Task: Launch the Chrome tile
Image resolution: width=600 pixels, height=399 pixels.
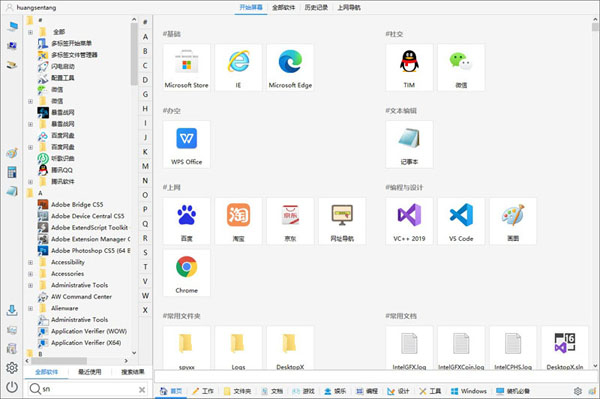Action: (186, 273)
